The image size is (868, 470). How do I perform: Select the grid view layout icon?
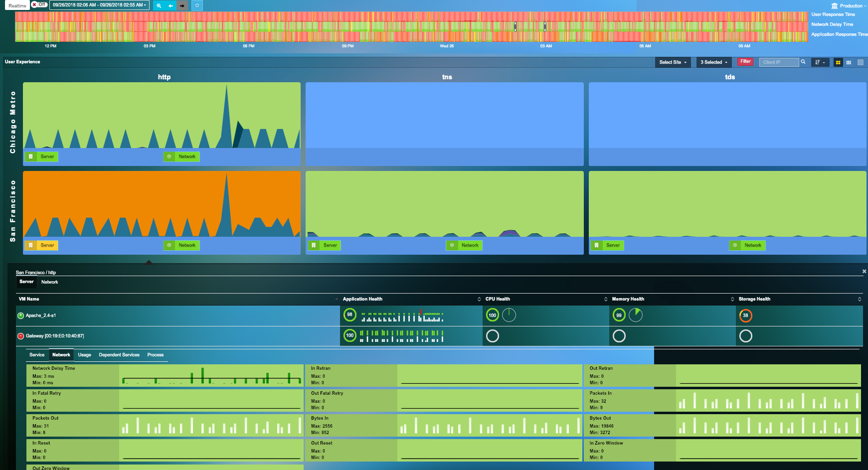[x=849, y=62]
